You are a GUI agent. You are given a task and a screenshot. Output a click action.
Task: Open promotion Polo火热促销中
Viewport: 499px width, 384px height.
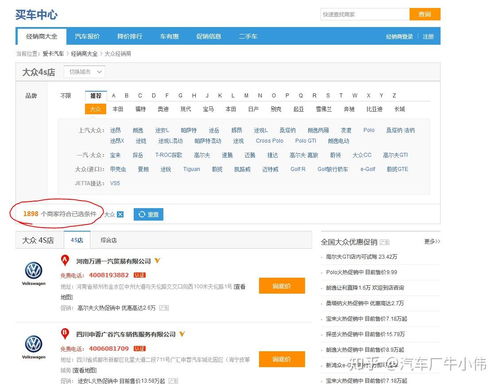click(x=361, y=272)
